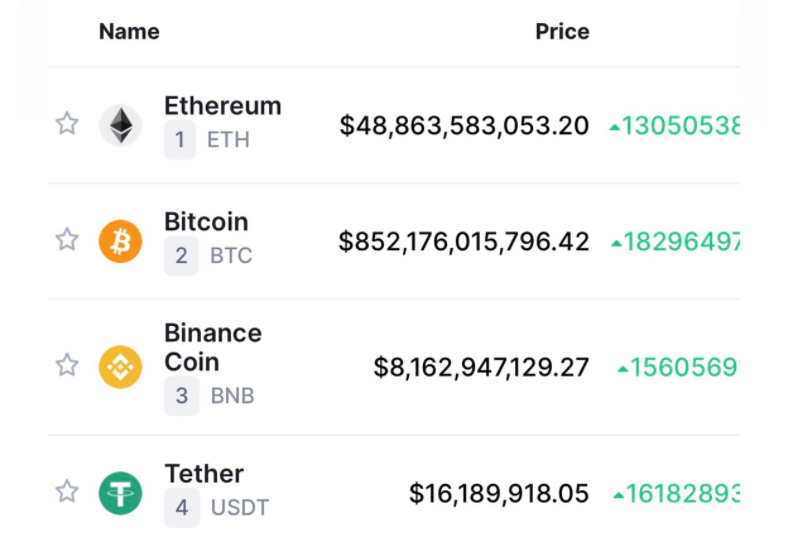Sort by the Price column header
788x541 pixels.
tap(562, 32)
